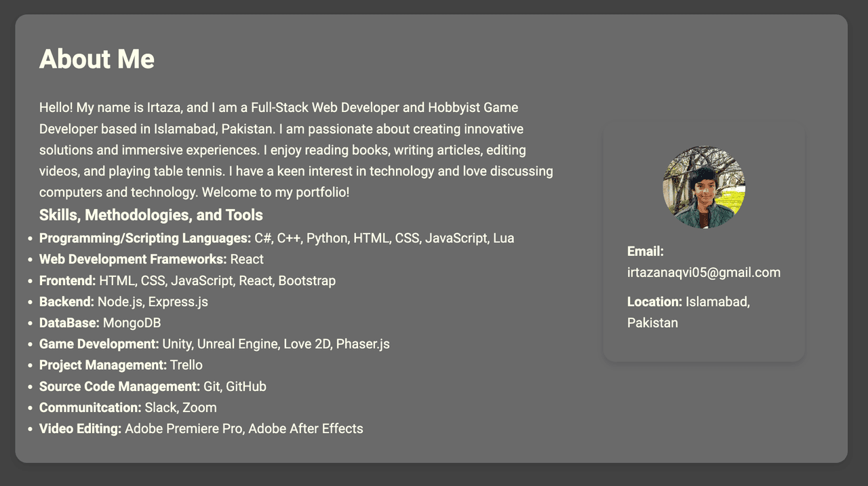Click the "Frontend:" skill label
The height and width of the screenshot is (486, 868).
click(x=67, y=280)
